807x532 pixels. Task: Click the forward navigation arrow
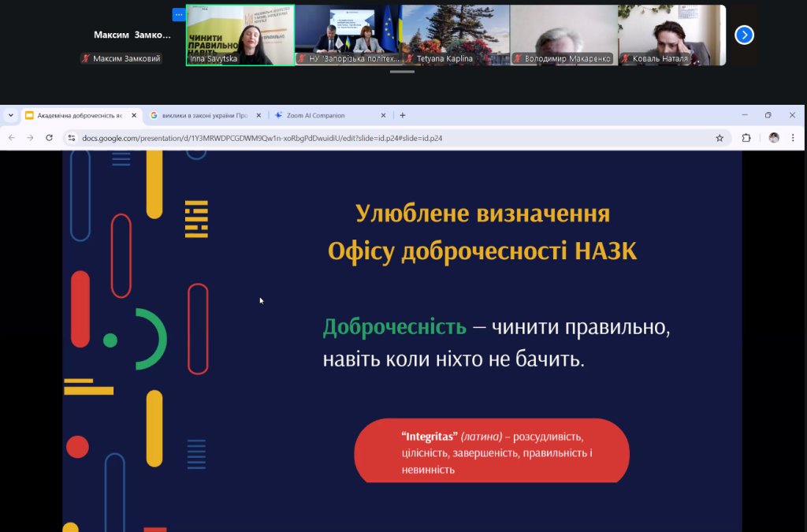pyautogui.click(x=31, y=136)
